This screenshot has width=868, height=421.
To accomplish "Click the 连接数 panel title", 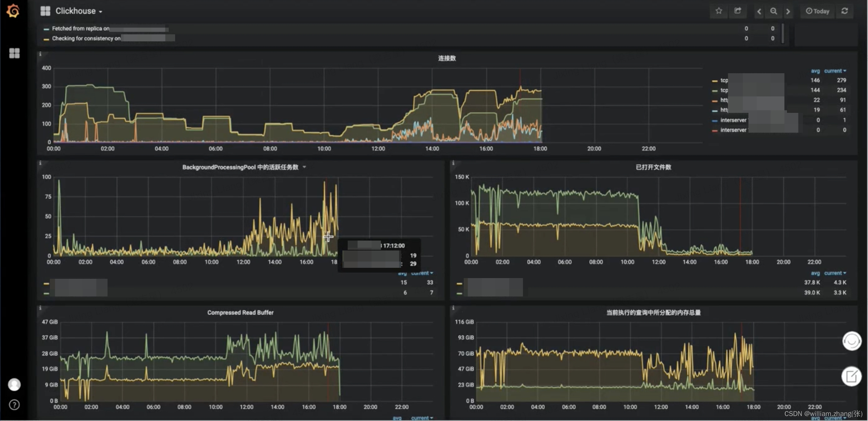I will (x=447, y=58).
